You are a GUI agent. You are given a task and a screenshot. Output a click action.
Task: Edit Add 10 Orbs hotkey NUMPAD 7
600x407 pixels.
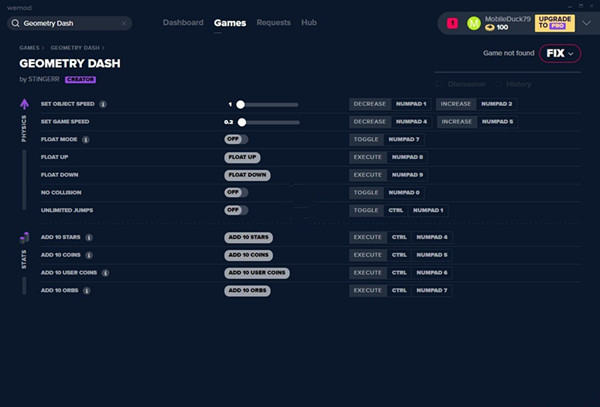pyautogui.click(x=432, y=290)
